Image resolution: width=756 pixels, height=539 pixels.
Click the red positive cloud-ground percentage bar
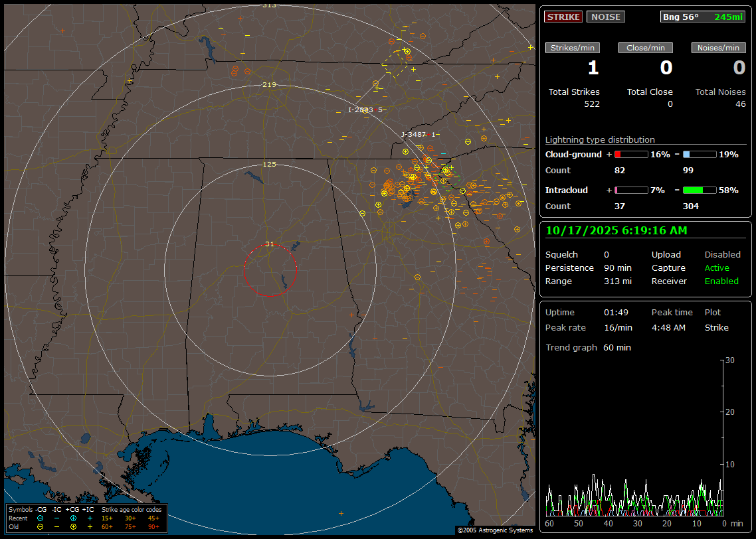tap(630, 154)
